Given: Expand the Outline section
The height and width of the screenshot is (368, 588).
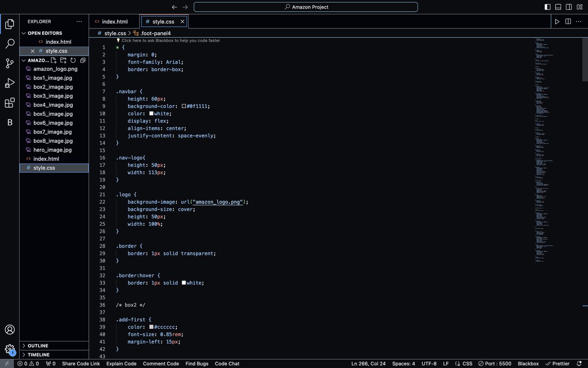Looking at the screenshot, I should click(54, 346).
